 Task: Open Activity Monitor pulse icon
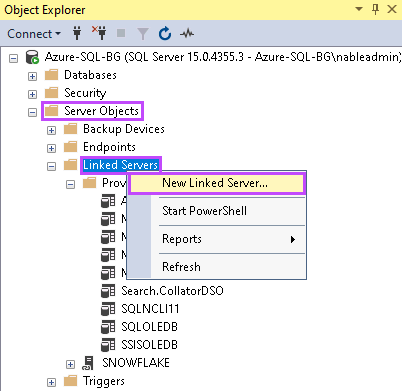coord(187,33)
